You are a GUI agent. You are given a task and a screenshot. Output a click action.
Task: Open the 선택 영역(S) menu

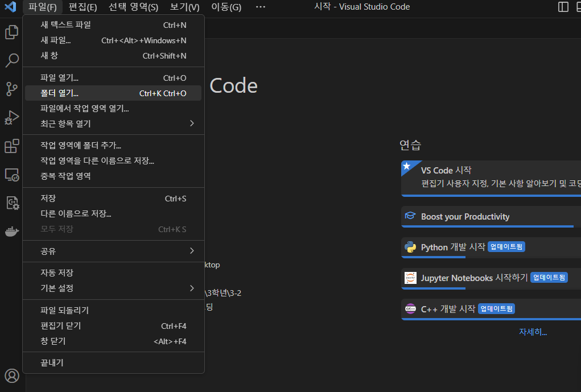click(x=133, y=7)
